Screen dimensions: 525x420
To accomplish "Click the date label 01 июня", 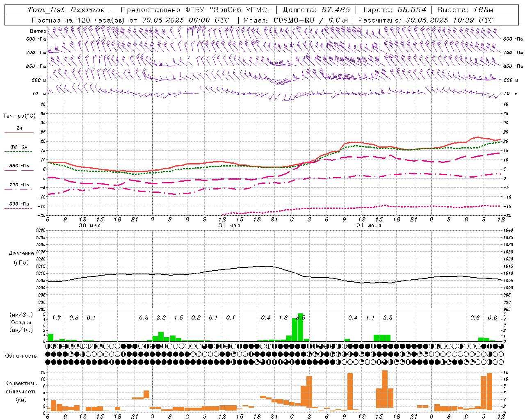I will point(368,226).
